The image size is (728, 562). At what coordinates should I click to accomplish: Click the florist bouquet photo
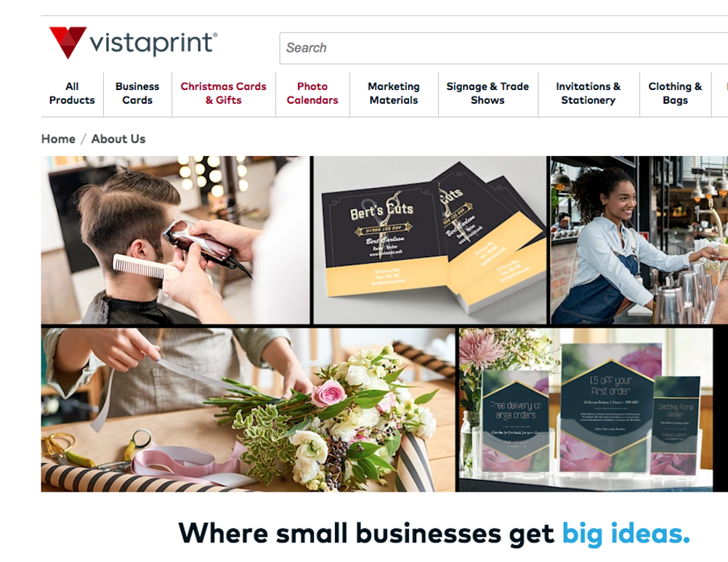pyautogui.click(x=248, y=410)
